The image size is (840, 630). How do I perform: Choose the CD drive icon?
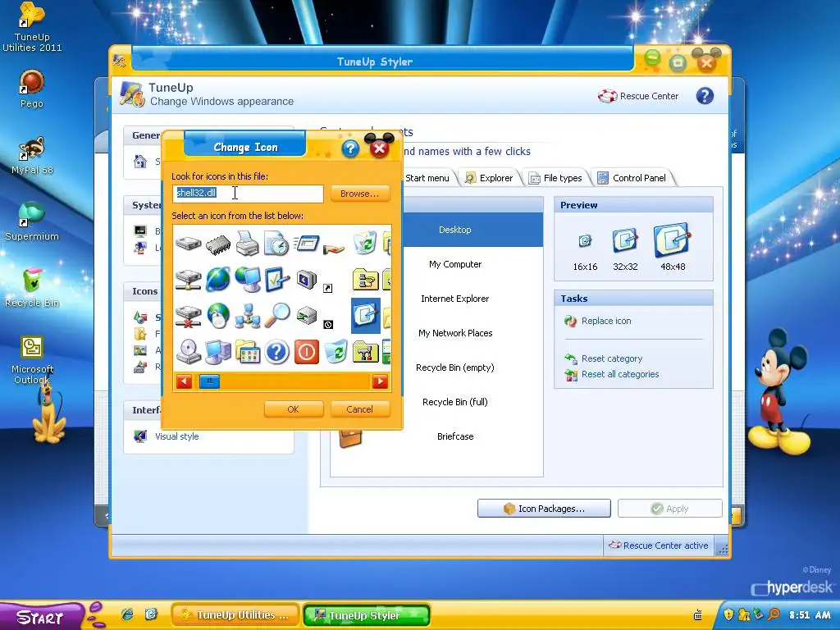(189, 351)
